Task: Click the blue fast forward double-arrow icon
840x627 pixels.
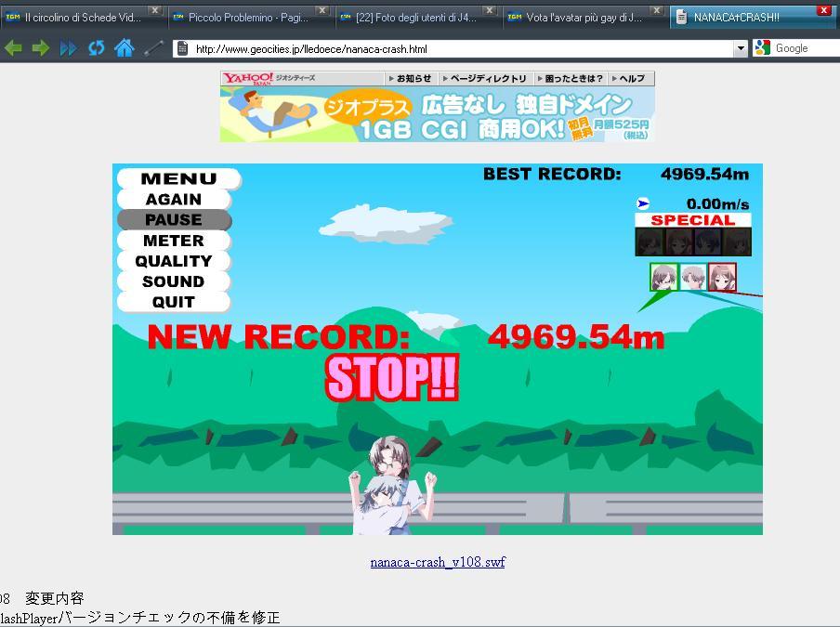Action: [x=69, y=48]
